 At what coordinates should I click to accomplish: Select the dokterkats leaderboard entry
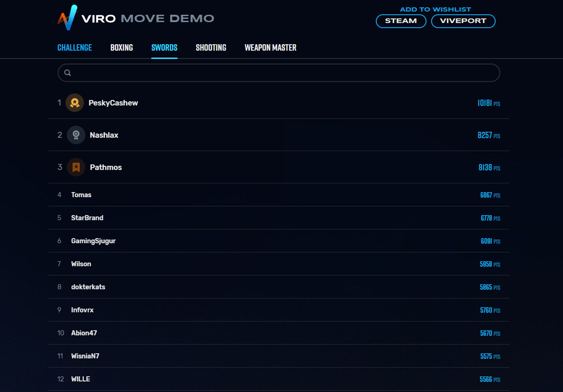click(279, 287)
